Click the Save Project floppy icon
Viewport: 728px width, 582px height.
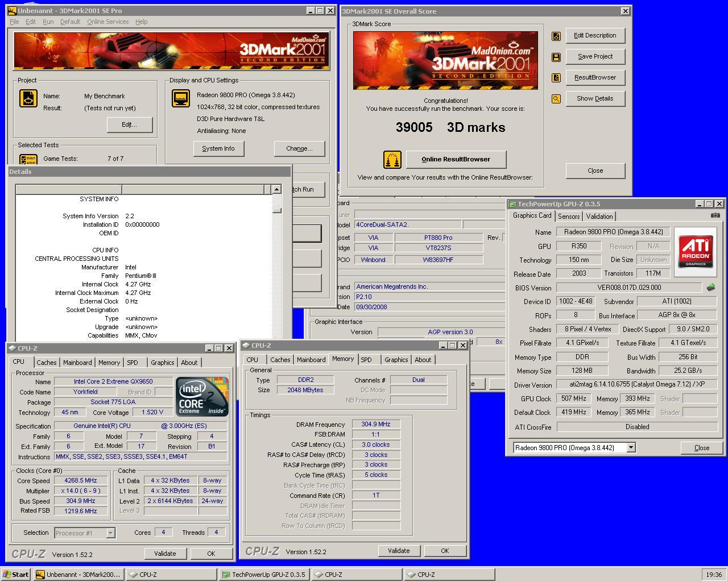click(556, 57)
